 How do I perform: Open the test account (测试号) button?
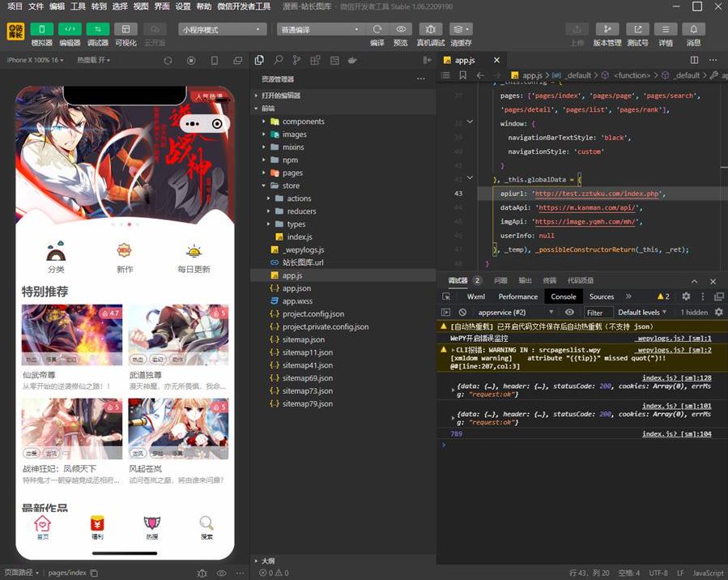[x=637, y=29]
